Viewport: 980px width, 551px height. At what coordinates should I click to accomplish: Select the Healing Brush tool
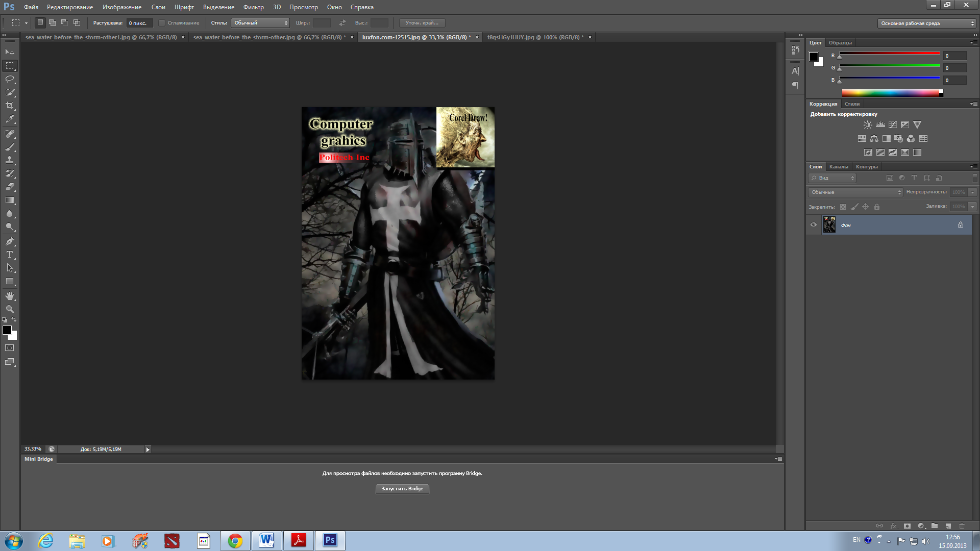pyautogui.click(x=10, y=134)
